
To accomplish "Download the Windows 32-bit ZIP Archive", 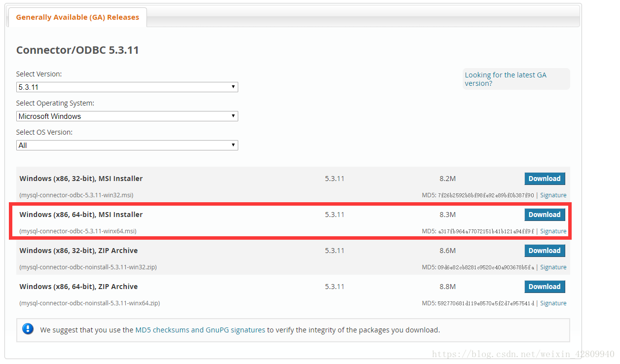I will coord(545,251).
